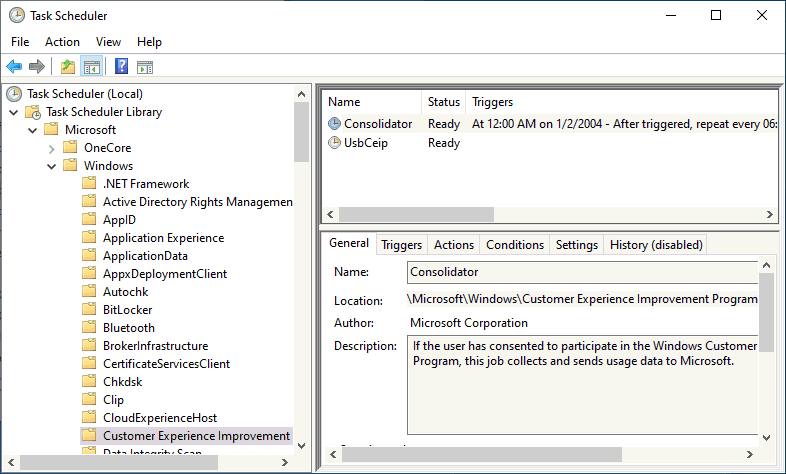The height and width of the screenshot is (474, 786).
Task: Click the BitLocker folder icon
Action: click(89, 309)
